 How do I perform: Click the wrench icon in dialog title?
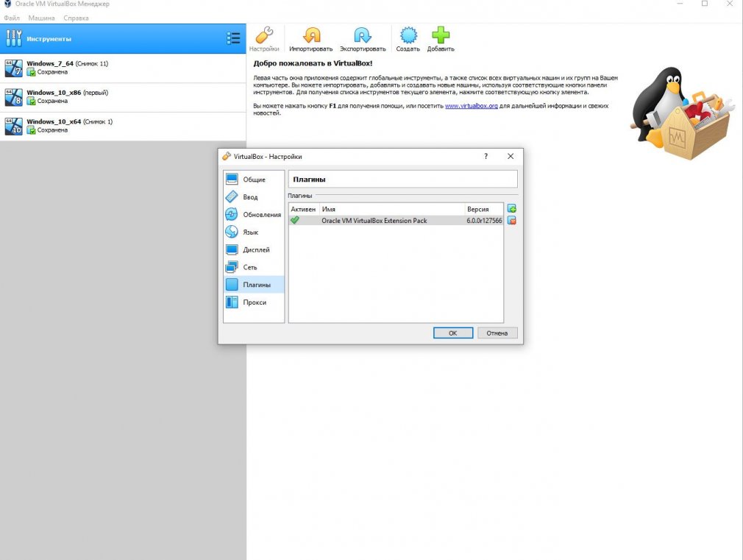click(x=227, y=156)
